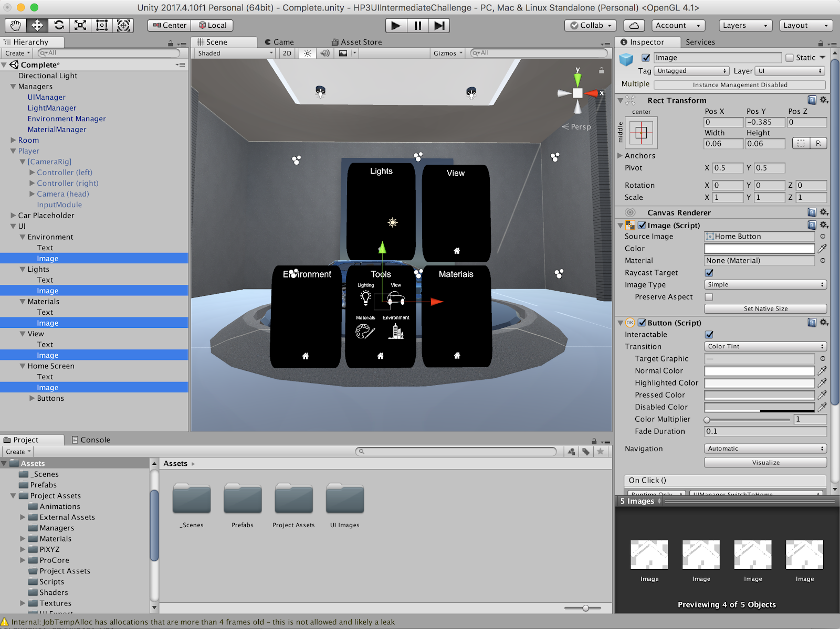Collapse the Managers tree node
The height and width of the screenshot is (629, 840).
coord(13,87)
